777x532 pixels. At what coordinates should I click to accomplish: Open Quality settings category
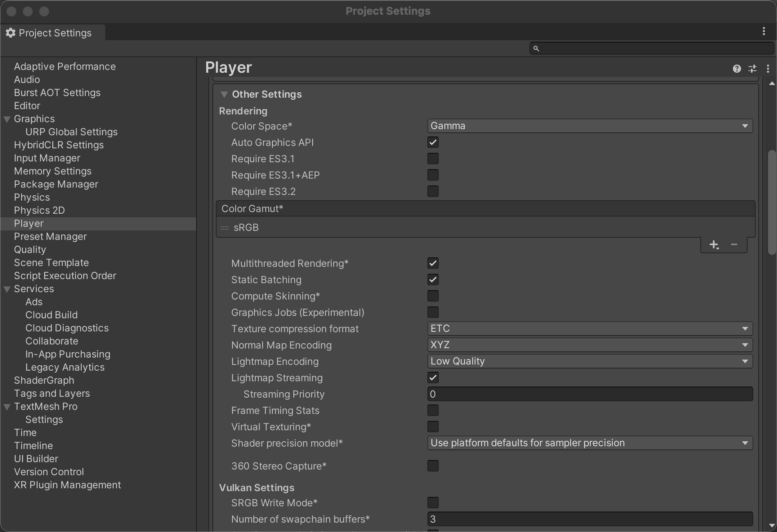(30, 250)
